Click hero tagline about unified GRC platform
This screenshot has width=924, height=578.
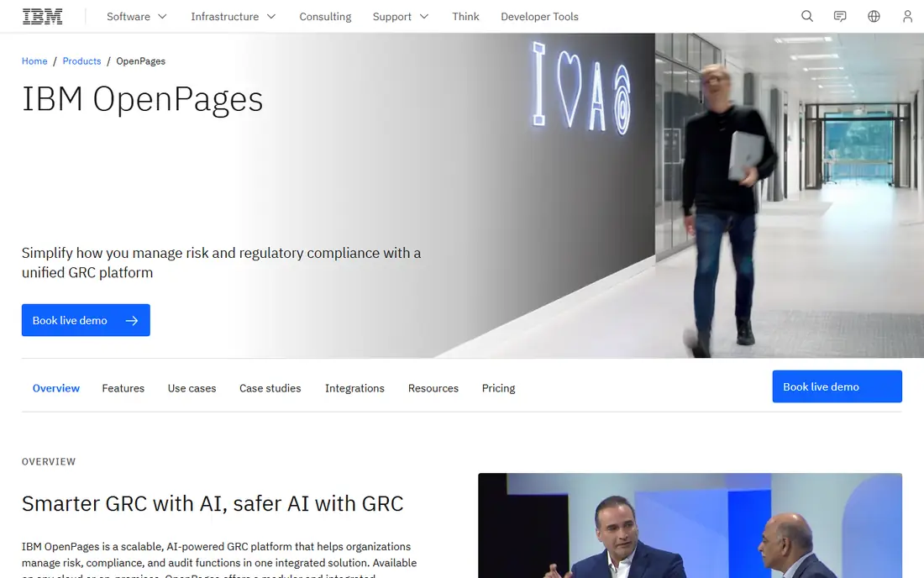(222, 263)
